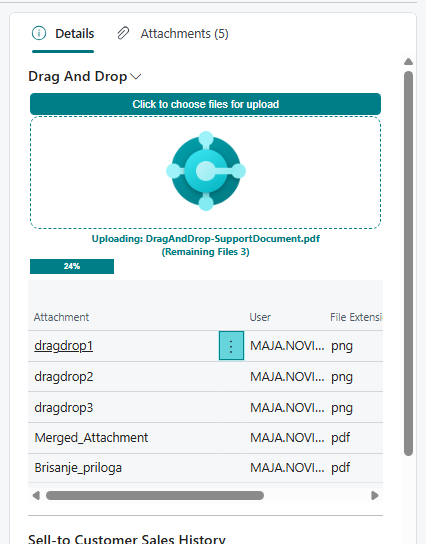Screen dimensions: 426x544
Task: Click the vertical scrollbar up arrow
Action: coord(408,62)
